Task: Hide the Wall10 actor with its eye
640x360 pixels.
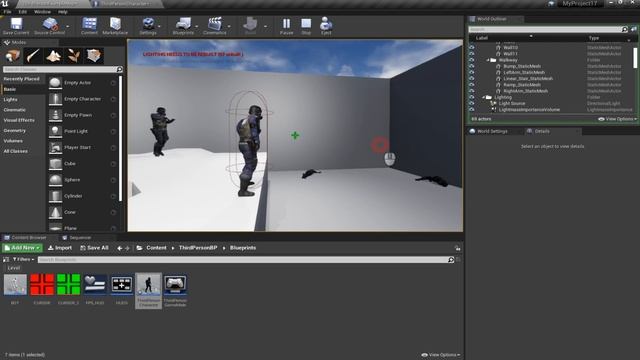Action: (x=472, y=47)
